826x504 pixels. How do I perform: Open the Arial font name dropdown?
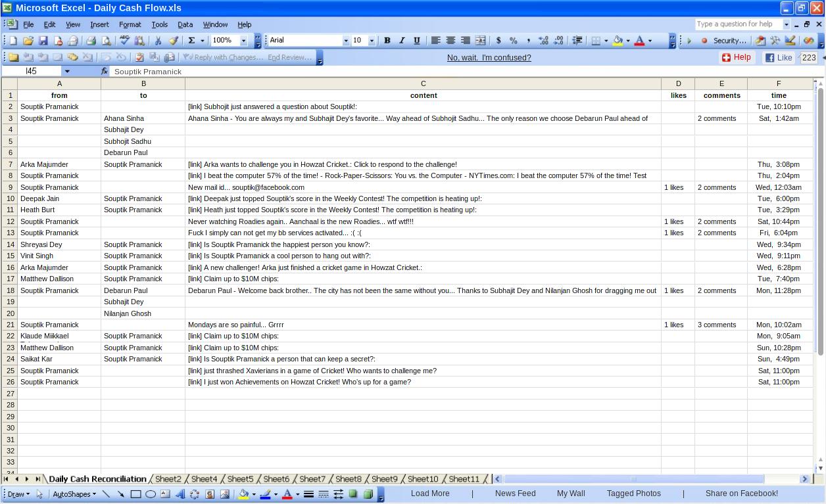click(346, 41)
